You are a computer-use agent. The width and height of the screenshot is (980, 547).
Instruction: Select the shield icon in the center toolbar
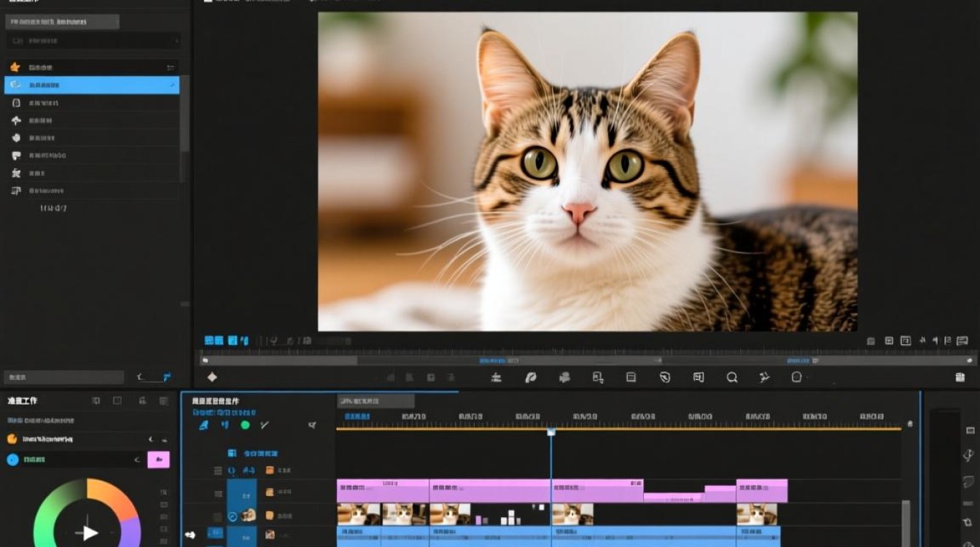665,377
